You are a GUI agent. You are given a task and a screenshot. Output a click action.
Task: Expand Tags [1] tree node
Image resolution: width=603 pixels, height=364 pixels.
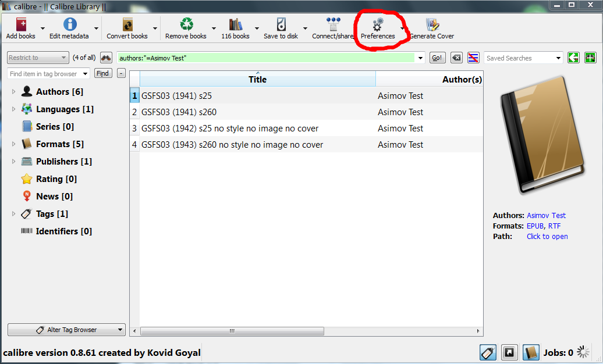(x=13, y=214)
